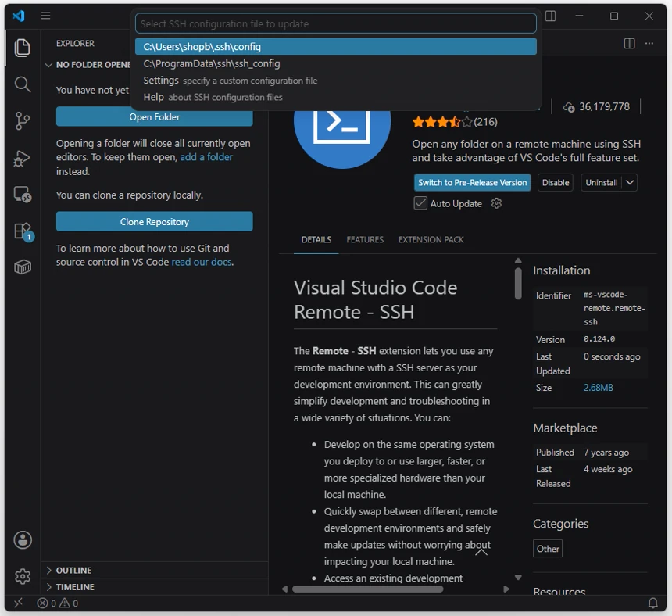Open the Accounts menu icon

pyautogui.click(x=23, y=539)
